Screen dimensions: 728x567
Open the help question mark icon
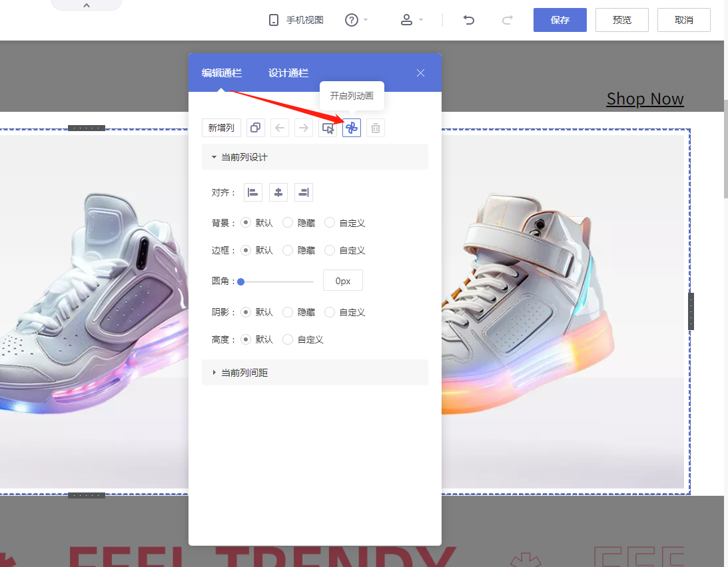(x=352, y=20)
